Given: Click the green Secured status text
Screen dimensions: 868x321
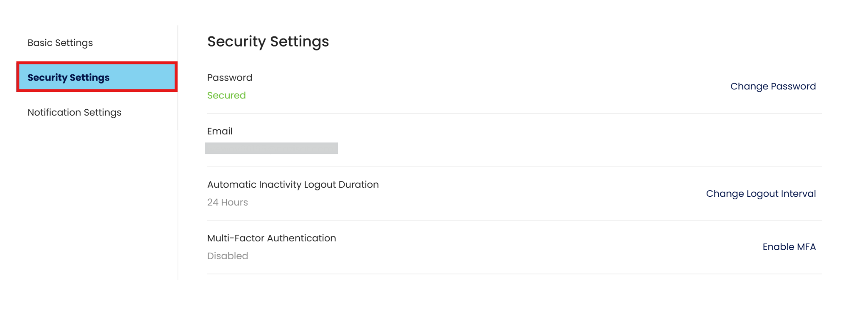Looking at the screenshot, I should point(226,95).
